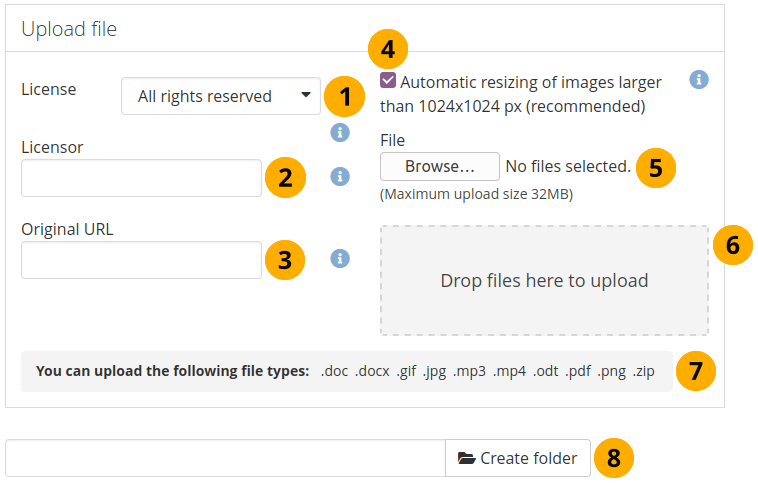Select the orange number 8 callout marker
The height and width of the screenshot is (483, 758).
[x=614, y=458]
